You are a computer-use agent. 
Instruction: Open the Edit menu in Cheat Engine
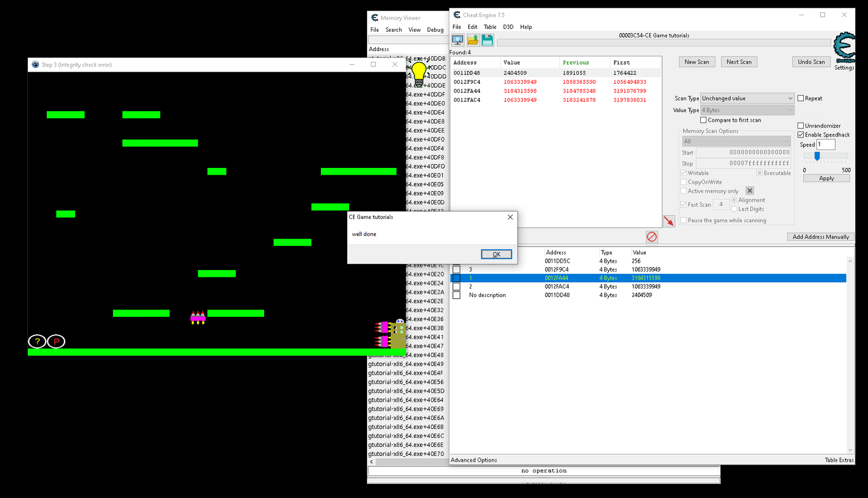472,27
